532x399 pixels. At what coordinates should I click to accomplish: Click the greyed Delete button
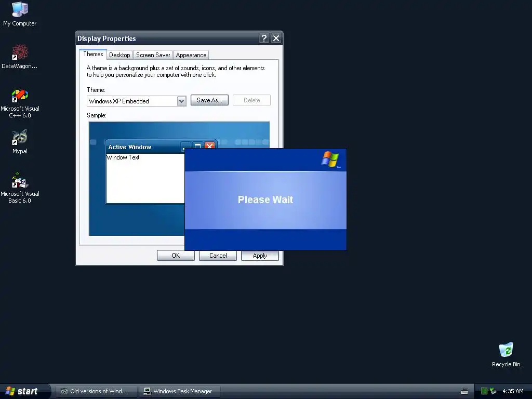pos(251,100)
